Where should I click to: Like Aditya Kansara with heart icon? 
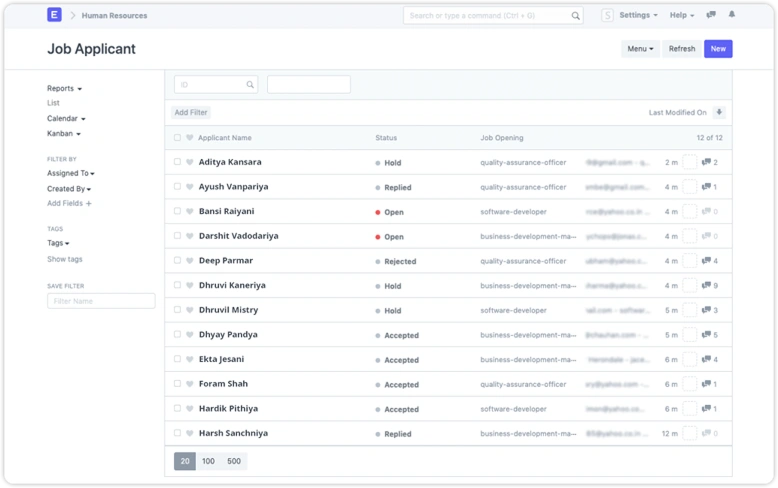[190, 162]
